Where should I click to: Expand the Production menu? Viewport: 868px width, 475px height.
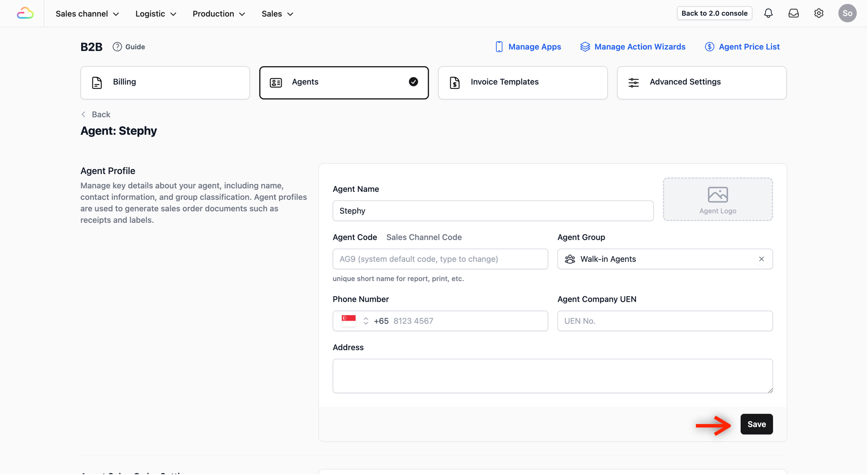point(219,14)
